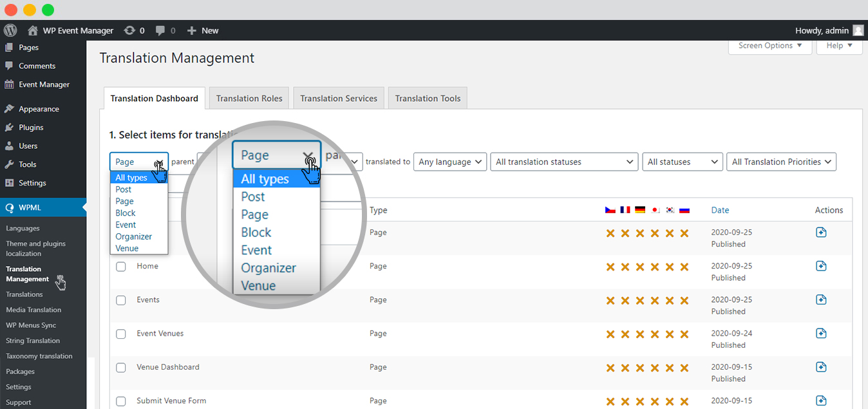Viewport: 868px width, 409px height.
Task: Click the admin avatar icon
Action: tap(858, 30)
